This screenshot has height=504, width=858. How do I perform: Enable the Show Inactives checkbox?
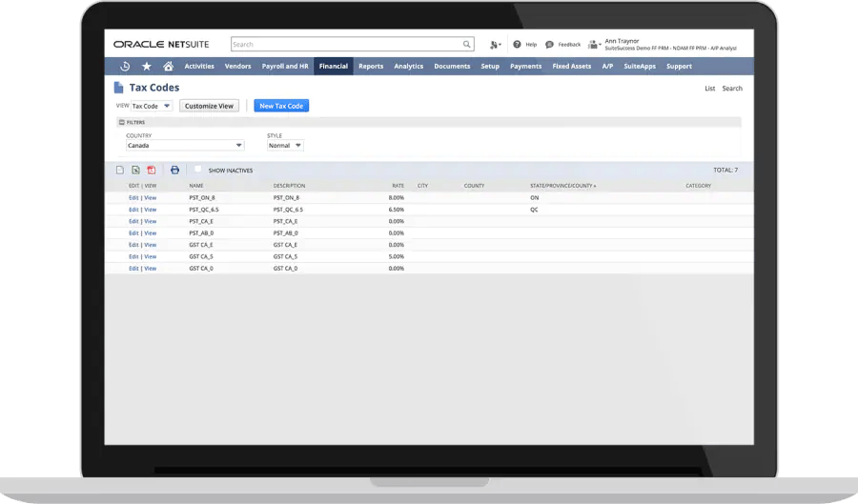197,170
